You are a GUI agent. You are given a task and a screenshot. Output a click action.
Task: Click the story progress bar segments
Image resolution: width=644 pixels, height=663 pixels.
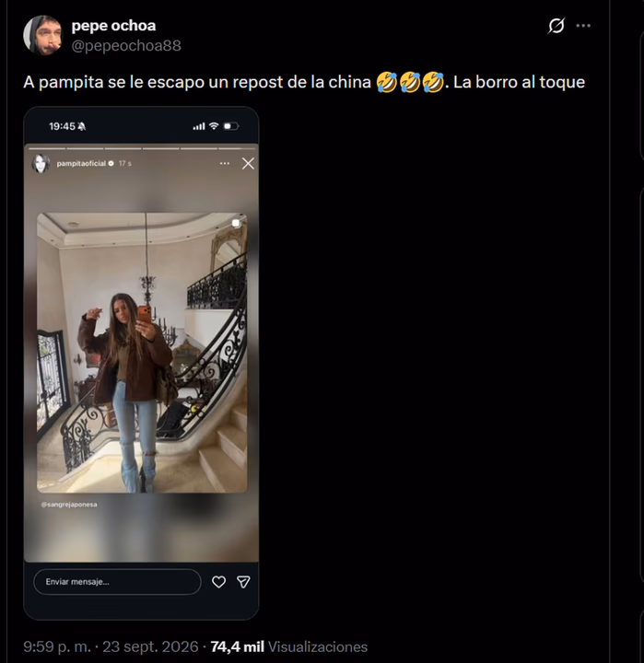click(141, 148)
